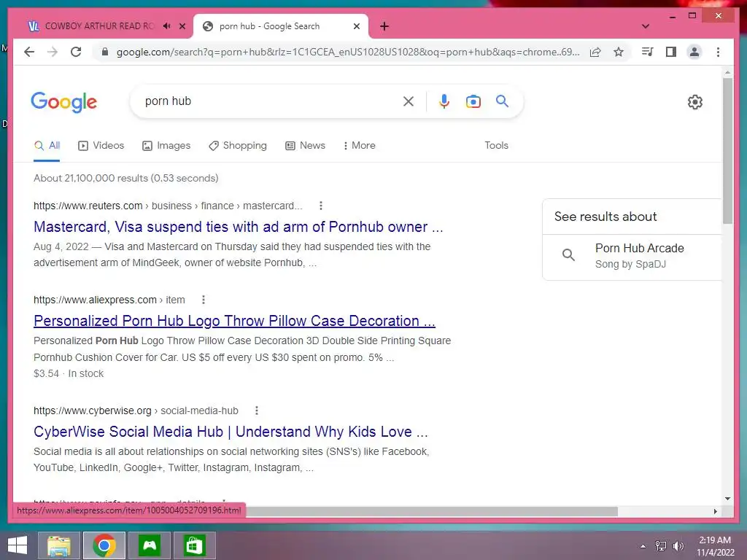
Task: Switch to the Videos tab
Action: [101, 146]
